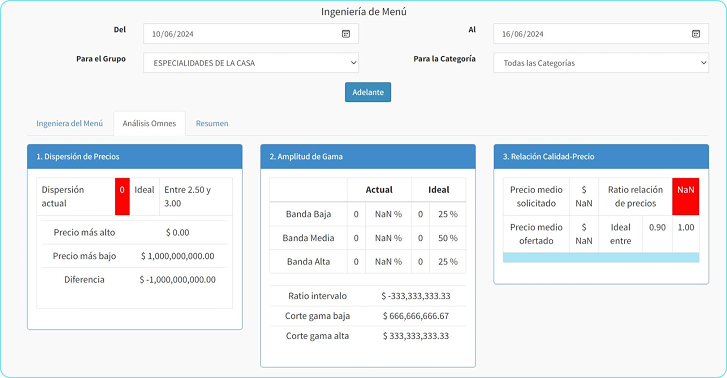
Task: Open calendar picker in Al date field
Action: click(x=696, y=34)
